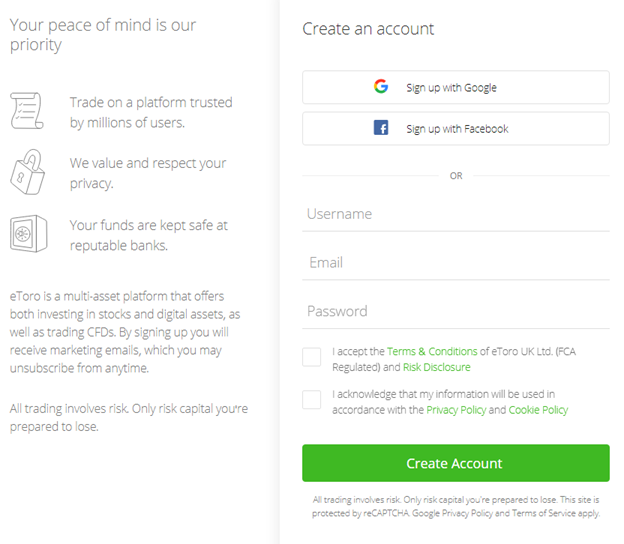Focus the Username field

click(455, 214)
